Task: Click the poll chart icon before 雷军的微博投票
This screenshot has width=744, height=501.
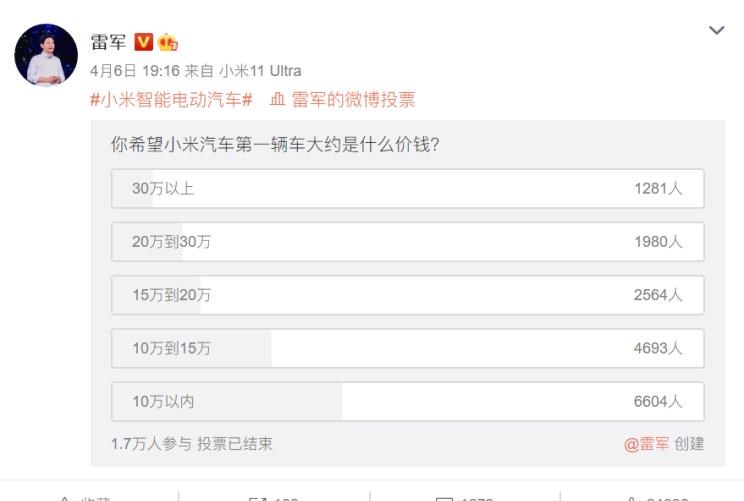Action: tap(278, 100)
